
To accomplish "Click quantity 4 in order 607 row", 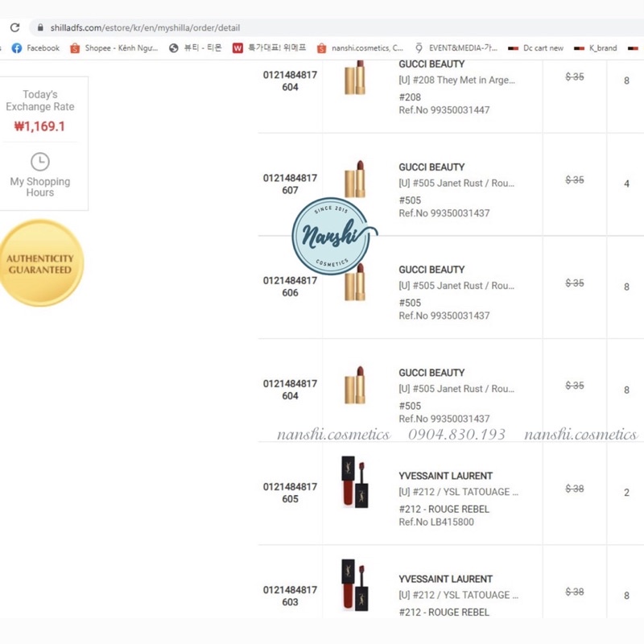I will point(627,184).
